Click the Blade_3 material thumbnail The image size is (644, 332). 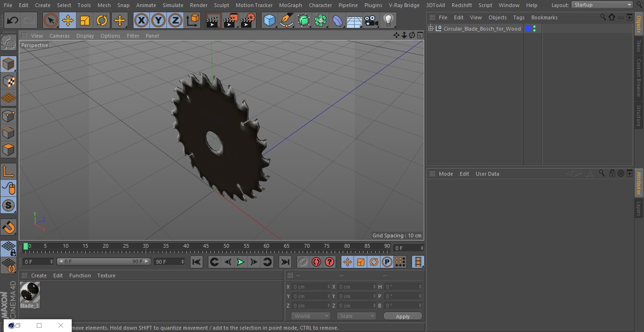coord(30,292)
